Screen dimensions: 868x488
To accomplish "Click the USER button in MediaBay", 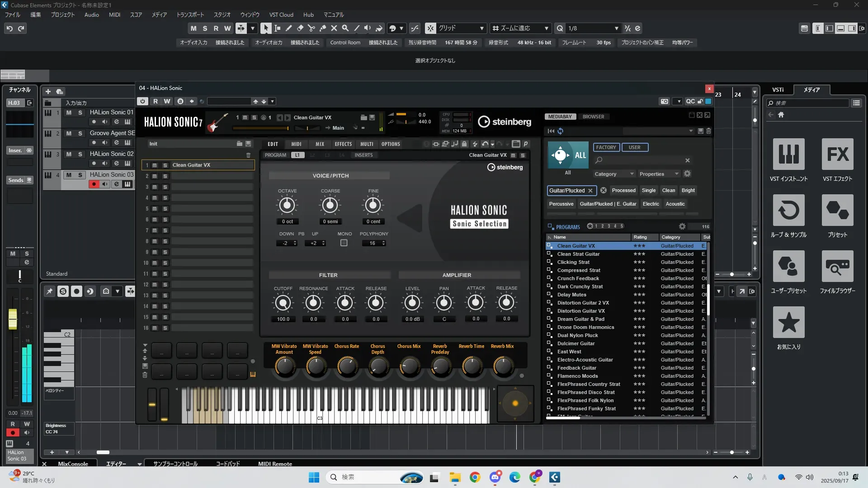I will pos(634,147).
